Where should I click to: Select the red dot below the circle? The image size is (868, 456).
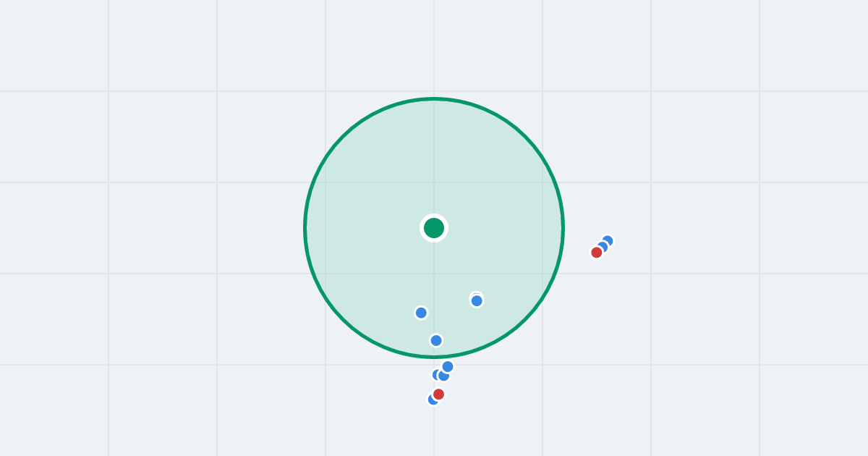coord(438,394)
